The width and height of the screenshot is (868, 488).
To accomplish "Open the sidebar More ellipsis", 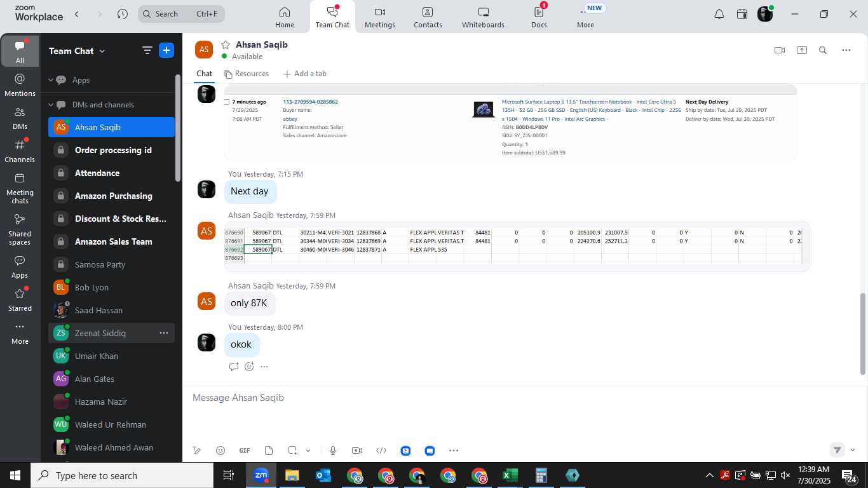I will coord(20,333).
